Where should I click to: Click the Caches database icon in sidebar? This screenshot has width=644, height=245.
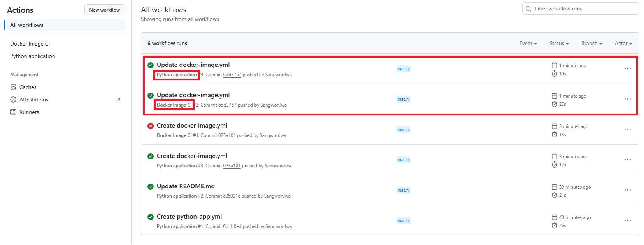tap(13, 87)
